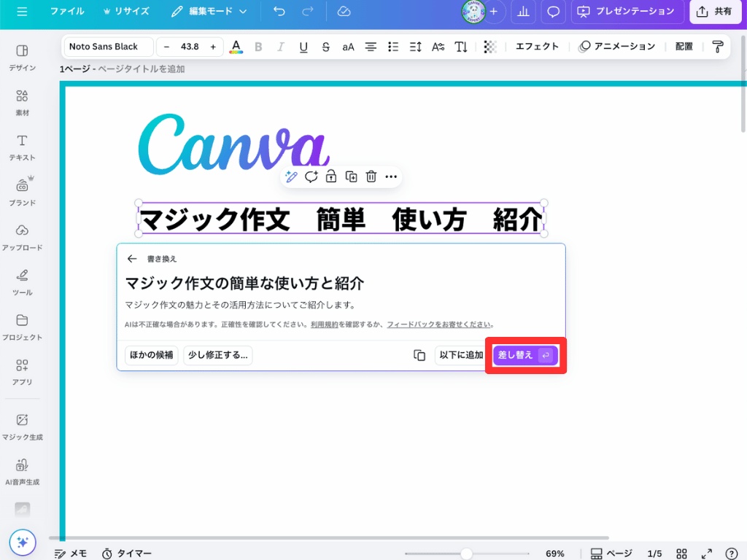
Task: Copy style with paint roller icon
Action: 718,47
